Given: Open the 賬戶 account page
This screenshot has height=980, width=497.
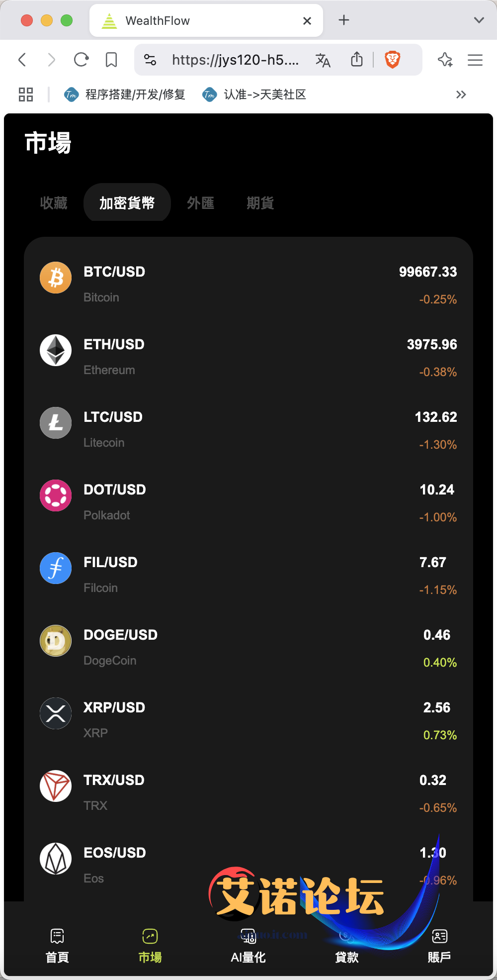Looking at the screenshot, I should pos(439,946).
